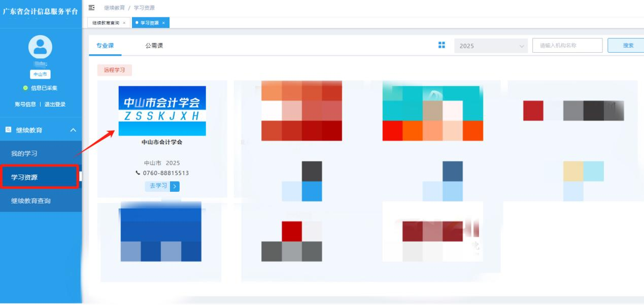The height and width of the screenshot is (305, 644).
Task: Switch to the 公需课 tab
Action: (154, 46)
